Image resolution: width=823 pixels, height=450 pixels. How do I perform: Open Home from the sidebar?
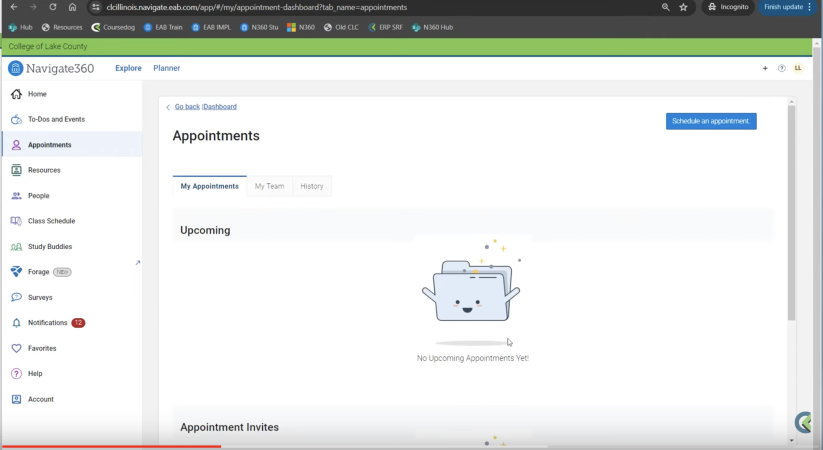click(x=36, y=94)
